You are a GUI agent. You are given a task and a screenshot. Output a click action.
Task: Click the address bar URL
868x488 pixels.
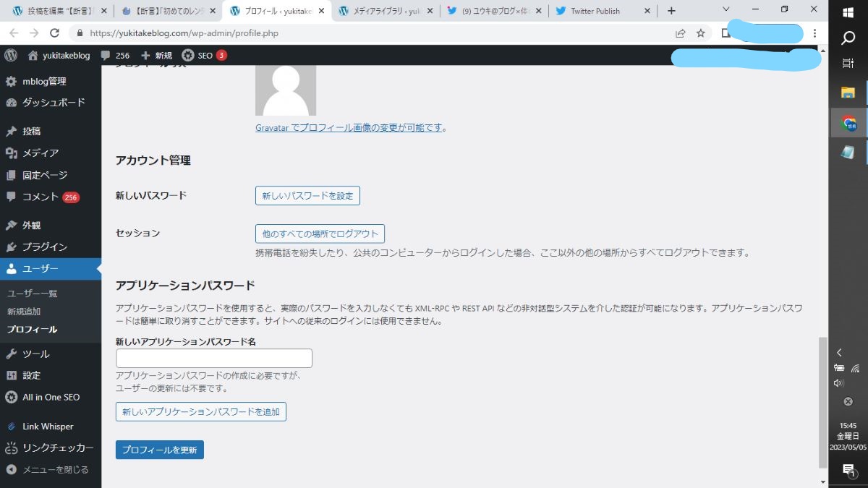pos(184,33)
